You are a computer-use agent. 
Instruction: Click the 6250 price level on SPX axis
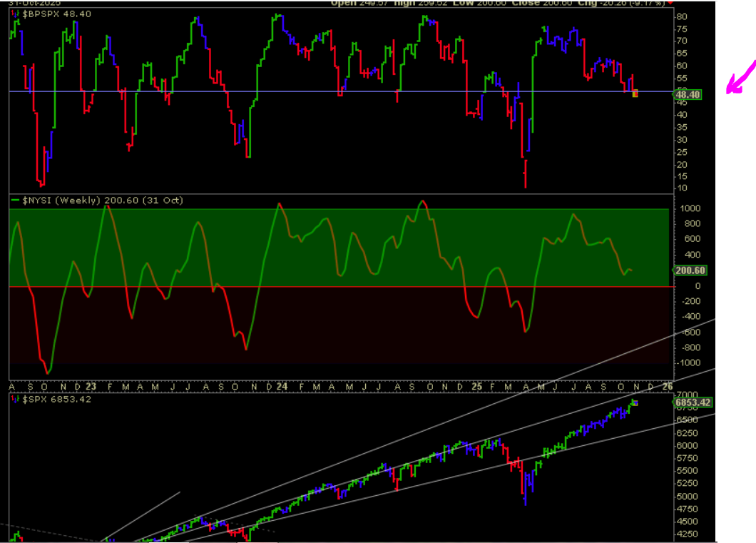click(687, 433)
